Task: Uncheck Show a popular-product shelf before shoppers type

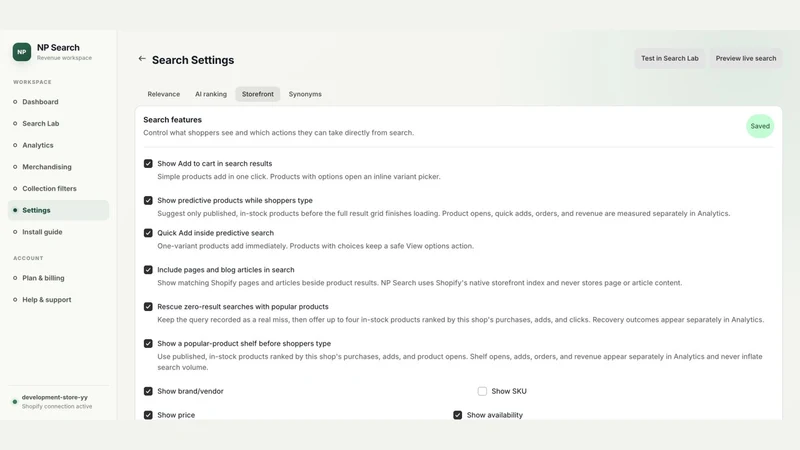Action: coord(148,343)
